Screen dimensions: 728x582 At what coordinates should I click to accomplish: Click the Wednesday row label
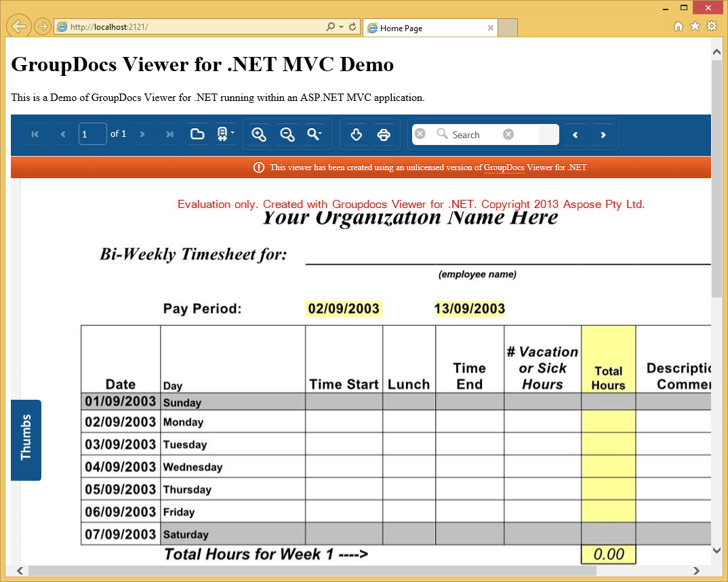click(193, 467)
